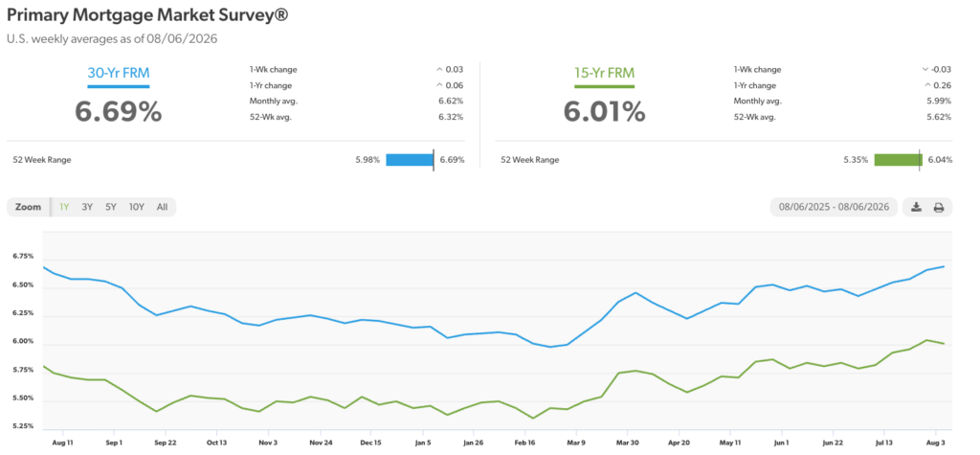Click the 15-Yr 1-Wk change value -0.03

942,70
